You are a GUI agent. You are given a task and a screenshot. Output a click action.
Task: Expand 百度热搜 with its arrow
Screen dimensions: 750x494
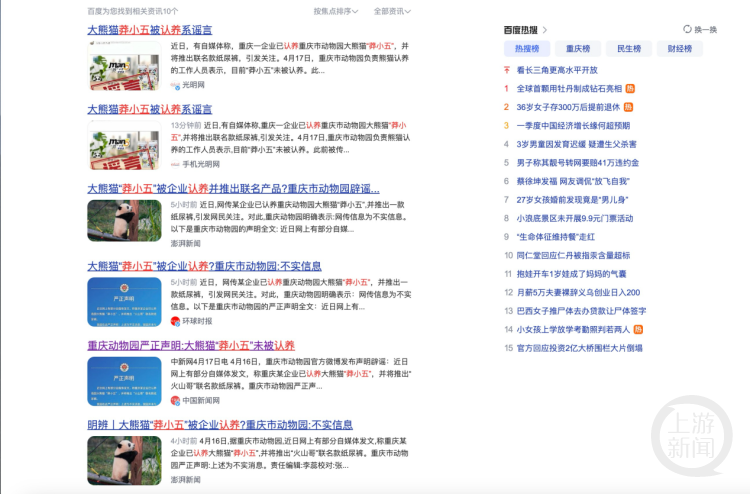(545, 30)
